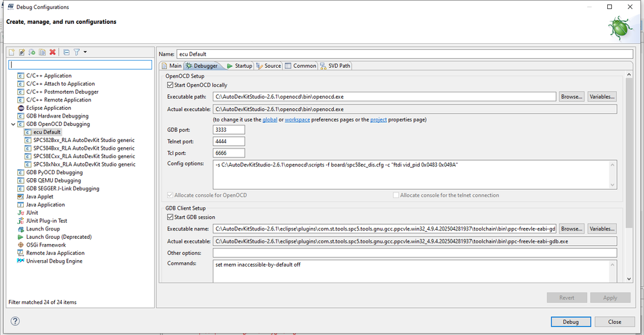This screenshot has width=644, height=335.
Task: Select Eclipse Application icon in tree
Action: point(21,108)
